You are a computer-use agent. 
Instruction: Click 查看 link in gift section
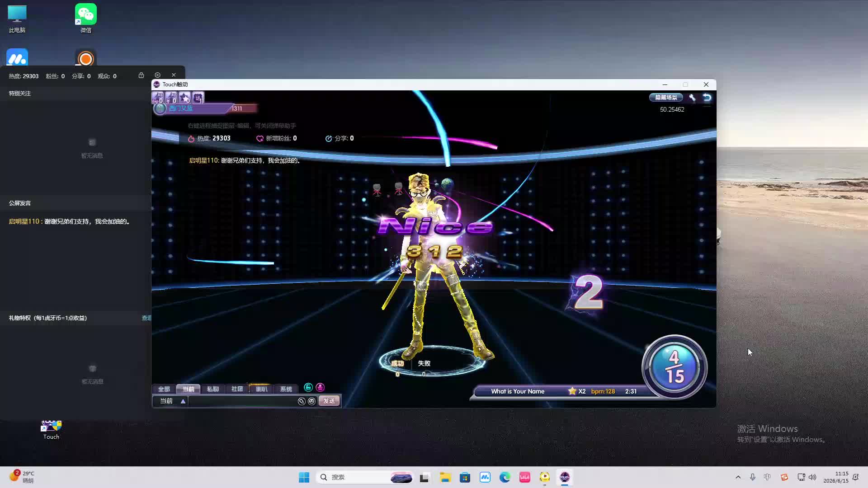pyautogui.click(x=146, y=318)
